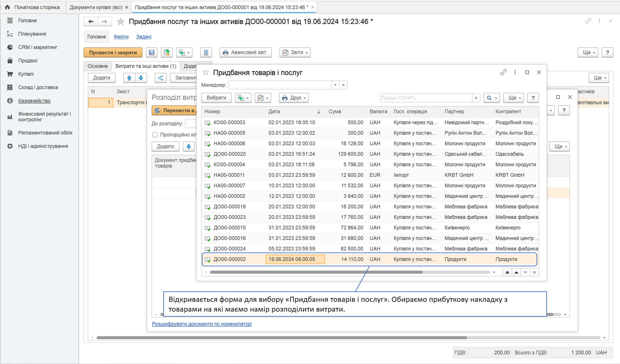Go back with the left arrow button

coord(91,22)
